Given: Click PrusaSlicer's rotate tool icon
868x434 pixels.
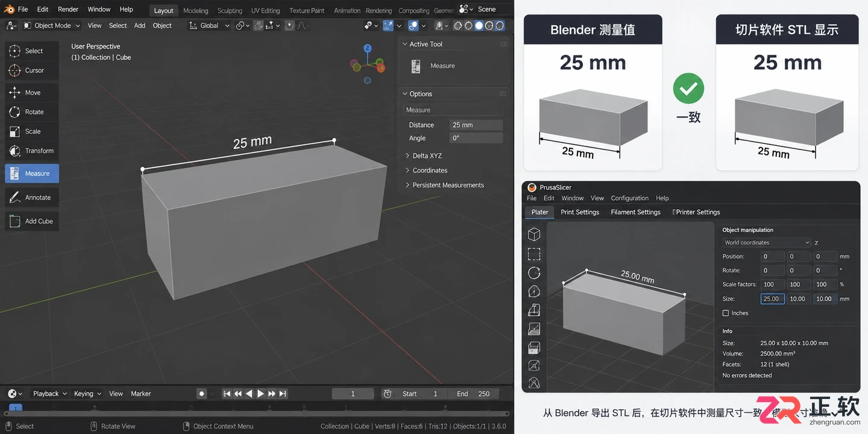Looking at the screenshot, I should 533,272.
